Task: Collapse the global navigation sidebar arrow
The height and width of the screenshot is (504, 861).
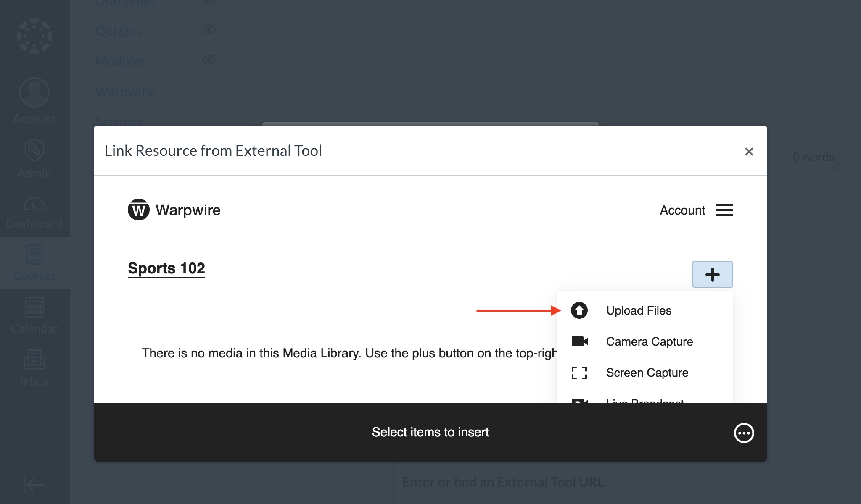Action: pyautogui.click(x=34, y=484)
